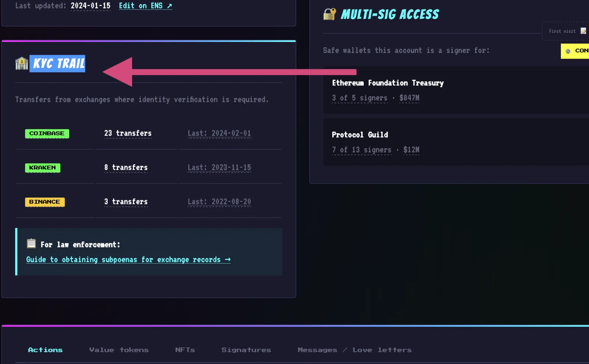Switch to the Actions tab

tap(45, 350)
